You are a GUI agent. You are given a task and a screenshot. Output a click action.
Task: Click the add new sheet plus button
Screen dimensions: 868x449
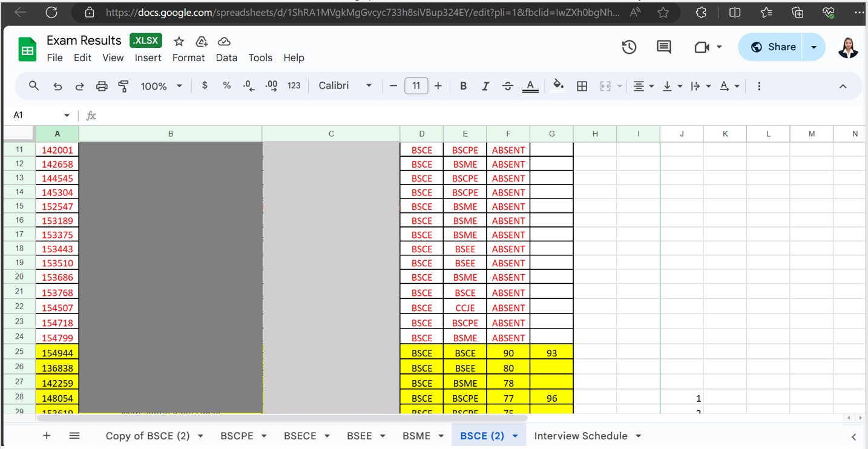pos(47,436)
